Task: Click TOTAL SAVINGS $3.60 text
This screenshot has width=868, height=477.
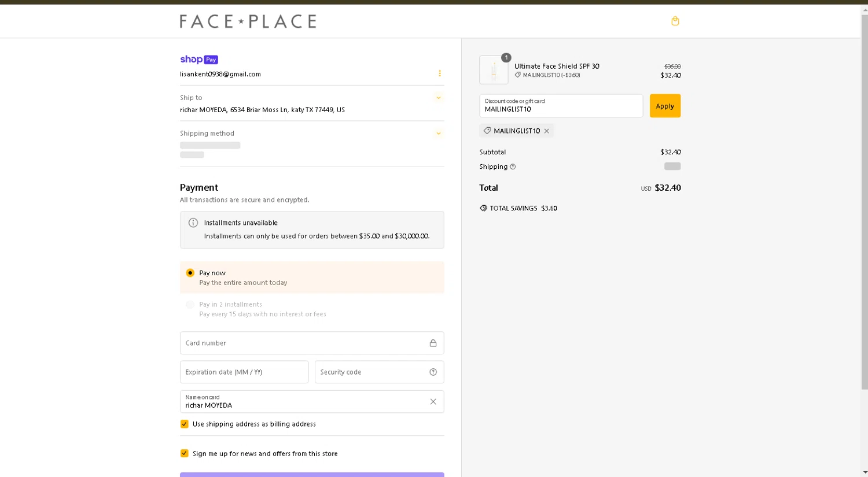Action: (x=523, y=208)
